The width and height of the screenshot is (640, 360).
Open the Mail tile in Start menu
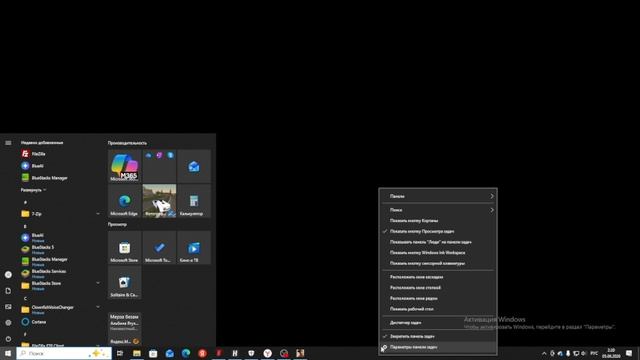[194, 166]
